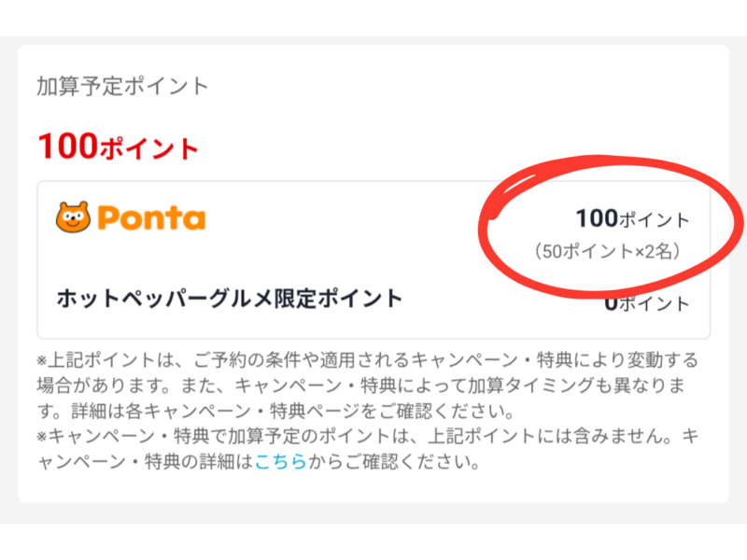Click the "0ポイント" limited points value
747x560 pixels.
point(646,303)
